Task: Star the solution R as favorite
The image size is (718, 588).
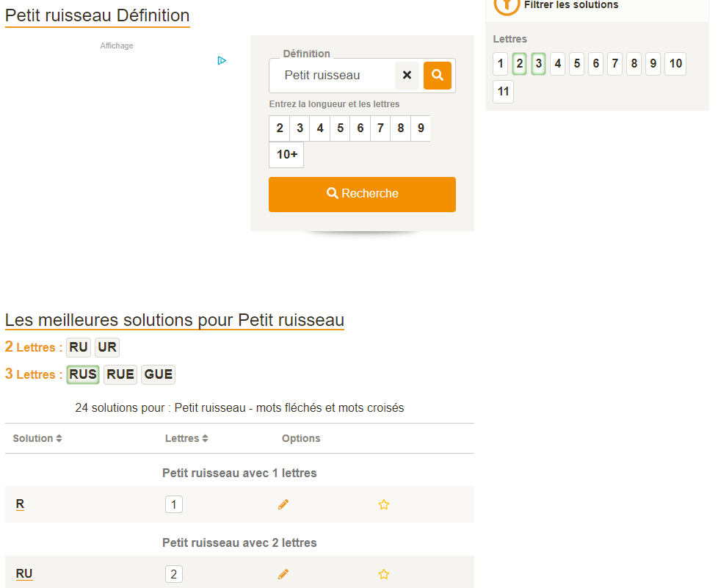Action: click(383, 504)
